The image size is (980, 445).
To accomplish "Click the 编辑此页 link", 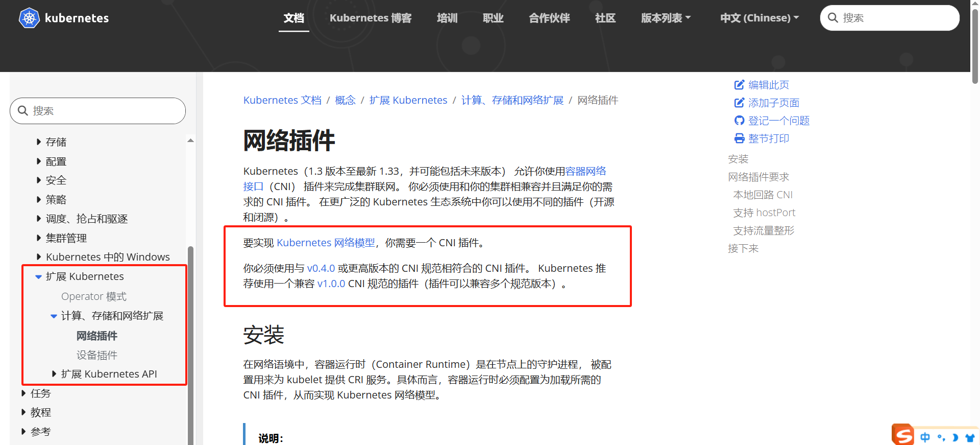I will pos(769,85).
